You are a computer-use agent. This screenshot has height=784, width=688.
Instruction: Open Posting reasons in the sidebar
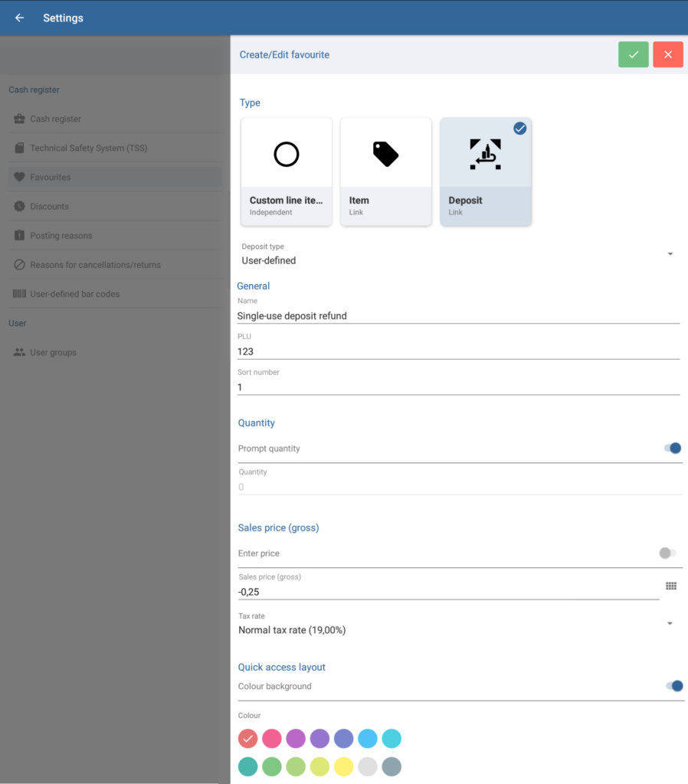tap(61, 236)
